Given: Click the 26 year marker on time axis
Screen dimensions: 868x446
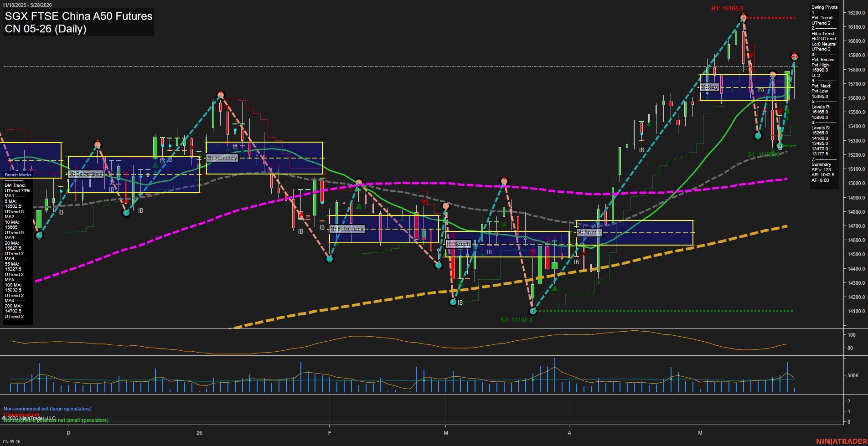Looking at the screenshot, I should pyautogui.click(x=199, y=433).
